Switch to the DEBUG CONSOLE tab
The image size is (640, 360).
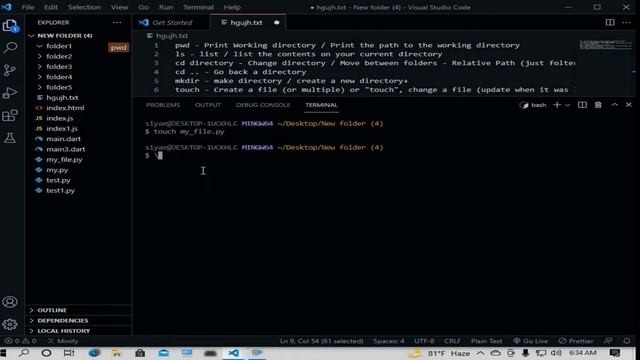pos(263,105)
